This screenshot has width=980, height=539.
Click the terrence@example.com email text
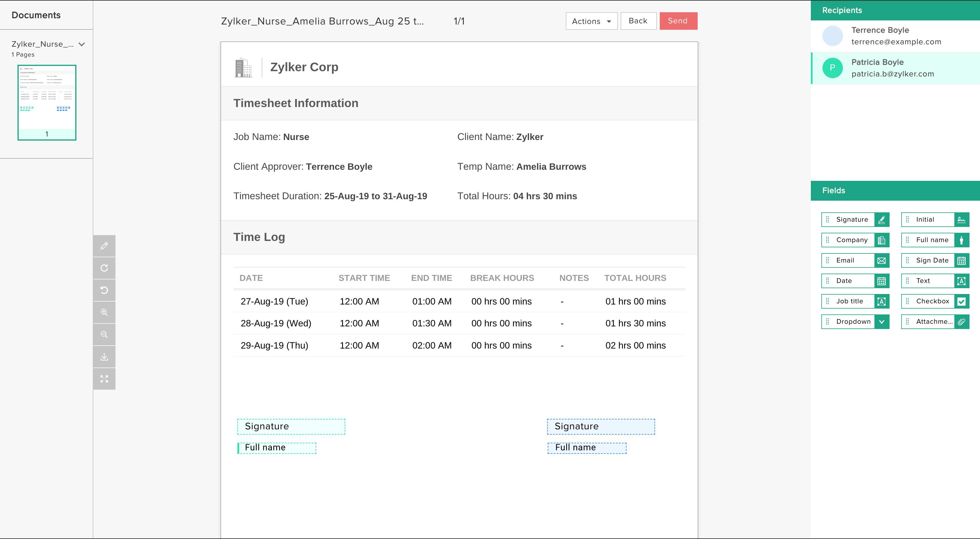(x=896, y=42)
